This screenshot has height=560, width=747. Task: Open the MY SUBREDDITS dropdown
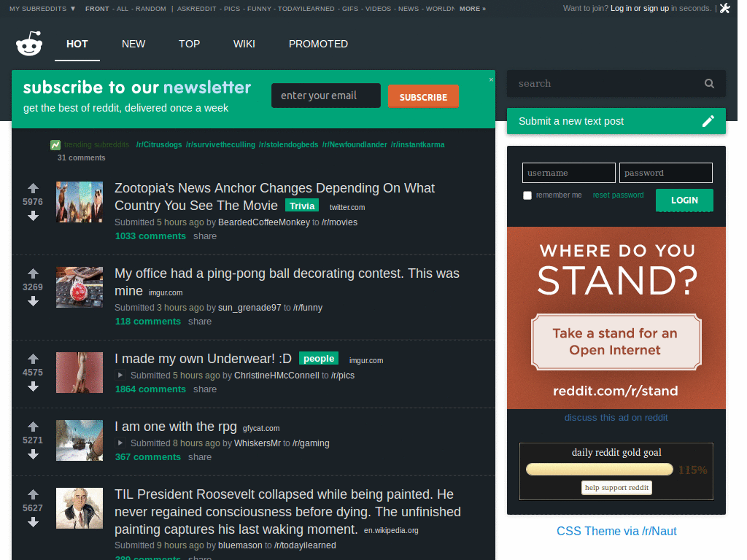pyautogui.click(x=42, y=9)
